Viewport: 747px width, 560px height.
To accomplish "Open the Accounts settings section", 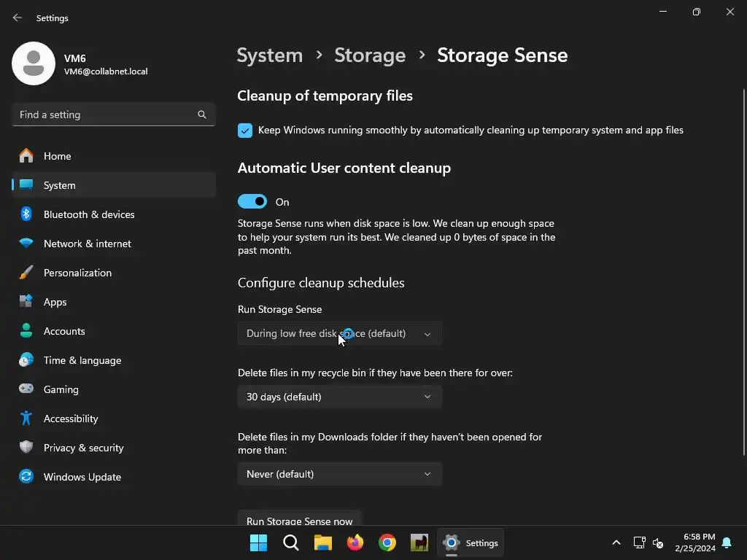I will point(64,331).
